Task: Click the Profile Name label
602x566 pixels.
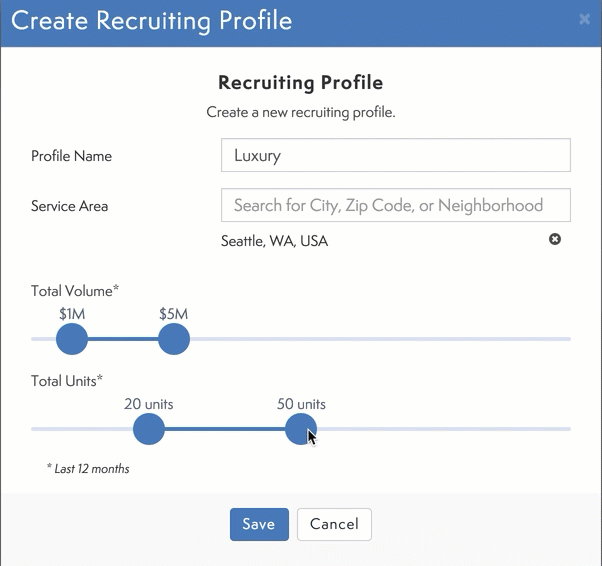Action: (71, 156)
